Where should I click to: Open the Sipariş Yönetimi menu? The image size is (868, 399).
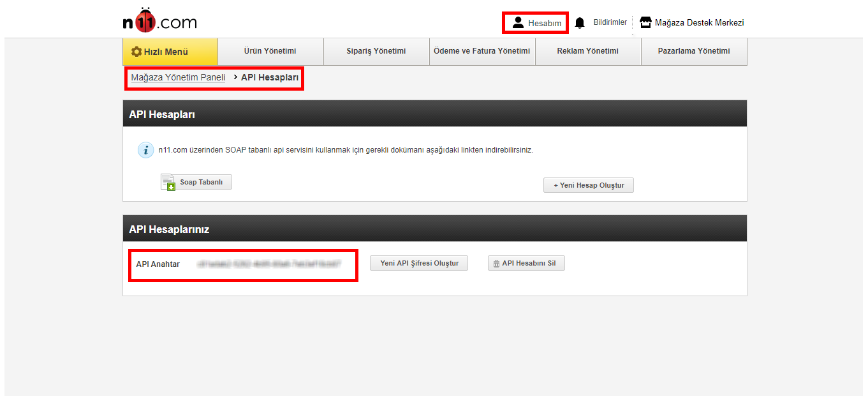click(x=376, y=51)
